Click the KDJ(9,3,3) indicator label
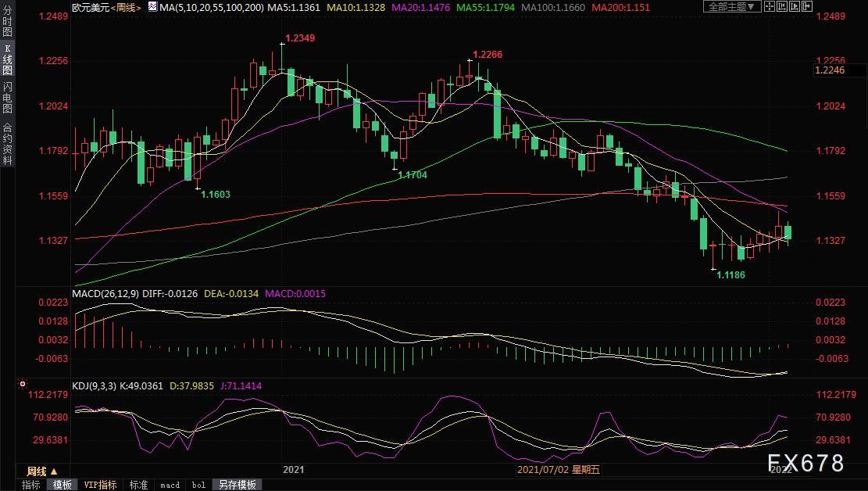The image size is (868, 491). [94, 385]
